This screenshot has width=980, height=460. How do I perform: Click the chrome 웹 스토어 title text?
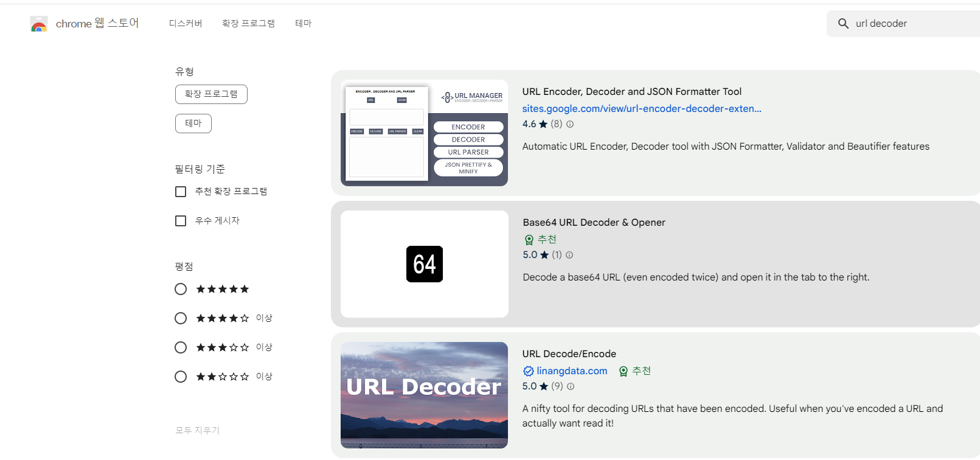(97, 24)
